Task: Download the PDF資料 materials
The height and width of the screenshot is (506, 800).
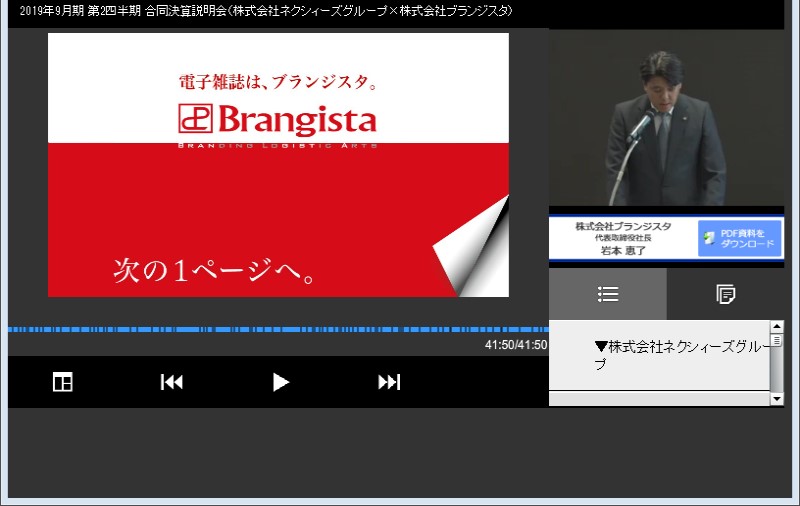Action: [x=740, y=238]
